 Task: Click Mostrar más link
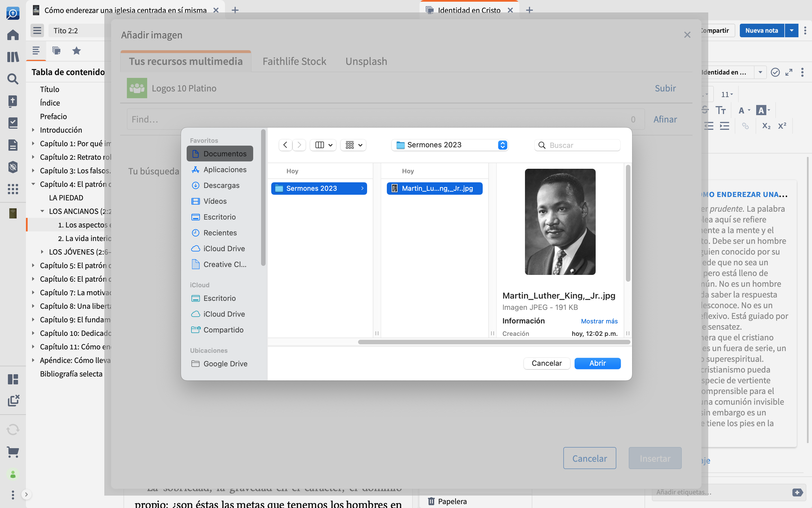[x=599, y=321]
